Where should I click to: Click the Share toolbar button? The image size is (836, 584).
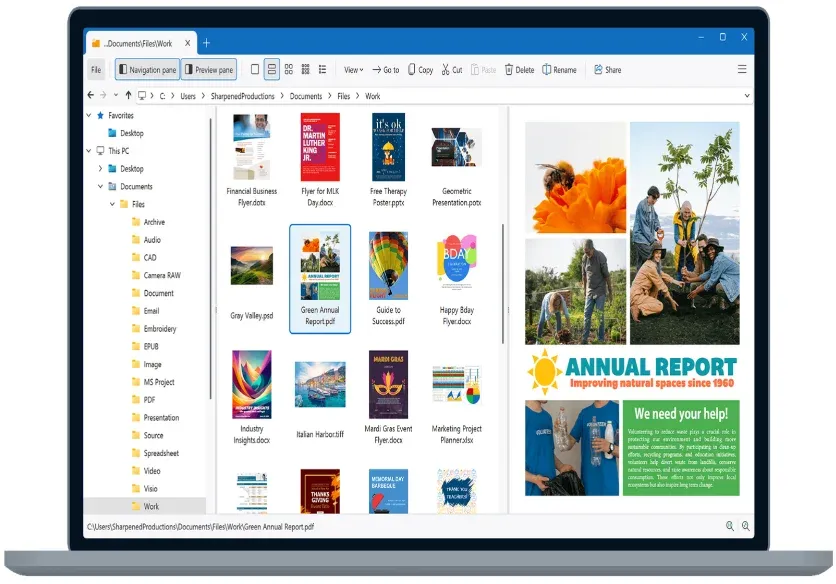tap(607, 70)
